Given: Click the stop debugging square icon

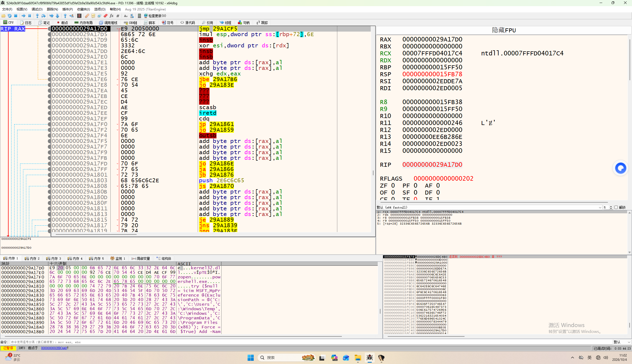Looking at the screenshot, I should (x=16, y=16).
